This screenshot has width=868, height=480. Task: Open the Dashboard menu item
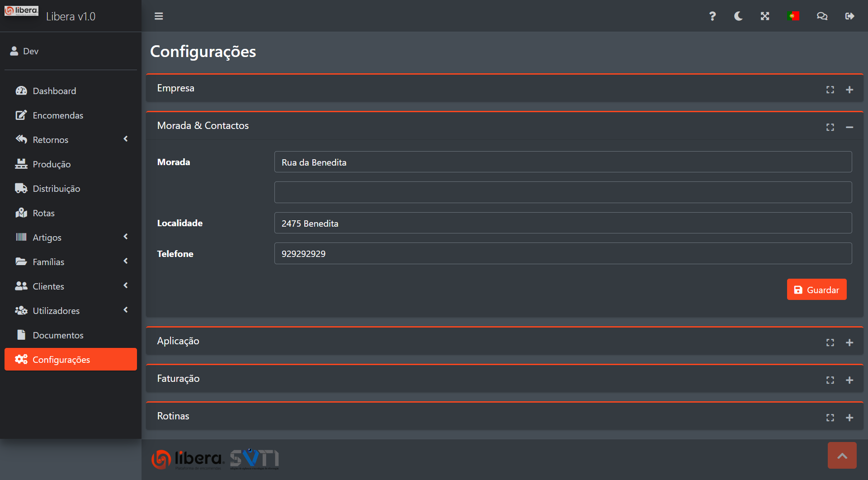(54, 91)
